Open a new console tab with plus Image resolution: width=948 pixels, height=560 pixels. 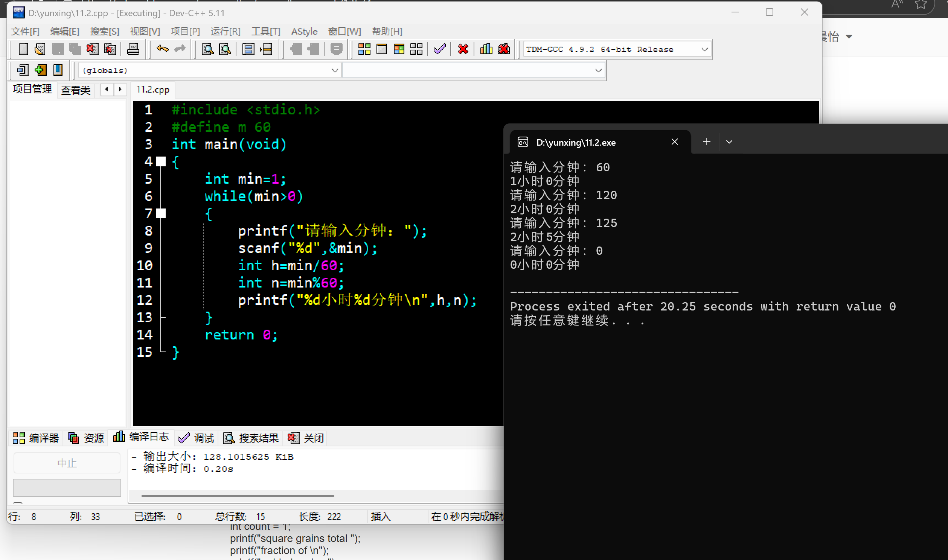pyautogui.click(x=706, y=142)
